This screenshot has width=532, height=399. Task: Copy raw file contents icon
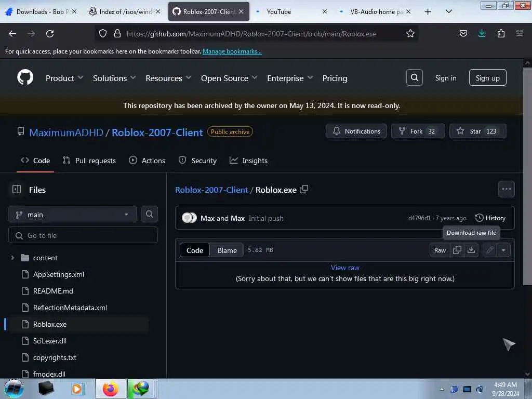tap(457, 250)
